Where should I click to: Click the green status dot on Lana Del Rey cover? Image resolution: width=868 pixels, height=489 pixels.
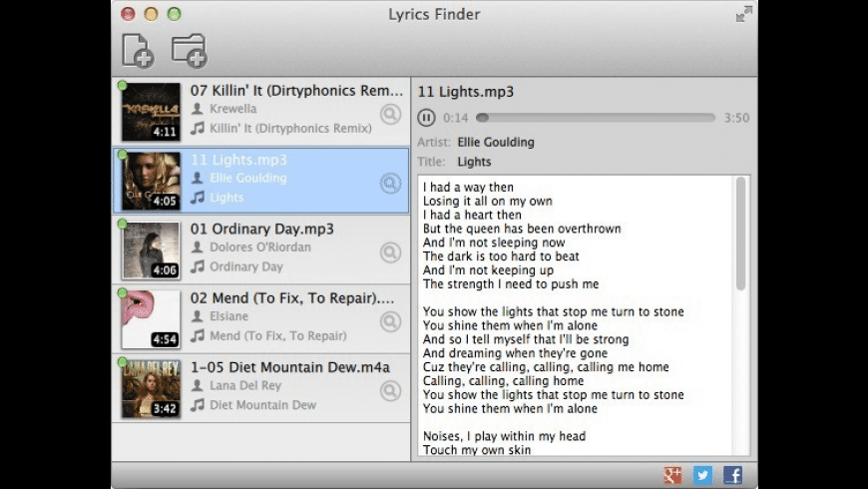pyautogui.click(x=123, y=362)
